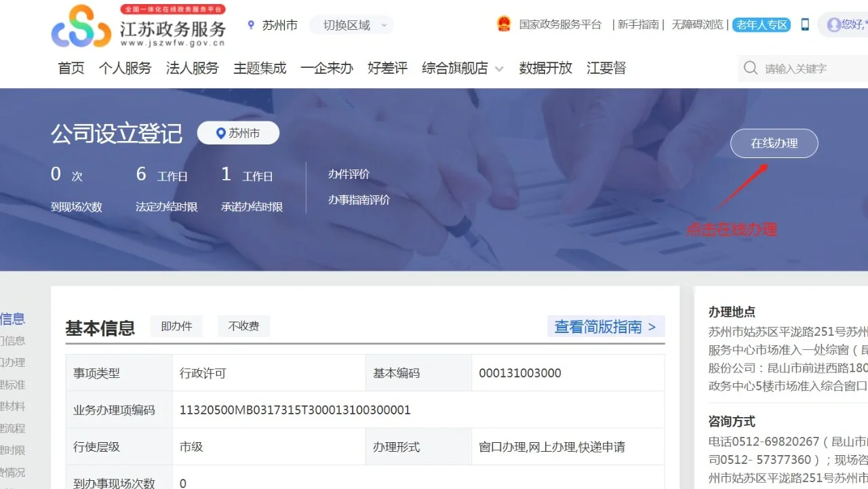Expand the 综合旗舰店 menu arrow

pyautogui.click(x=500, y=69)
